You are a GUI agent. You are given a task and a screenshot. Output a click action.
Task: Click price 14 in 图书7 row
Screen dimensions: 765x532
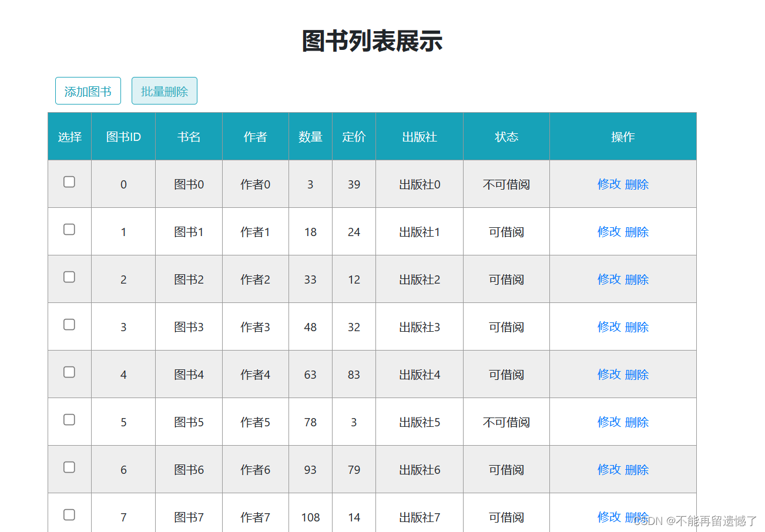354,517
